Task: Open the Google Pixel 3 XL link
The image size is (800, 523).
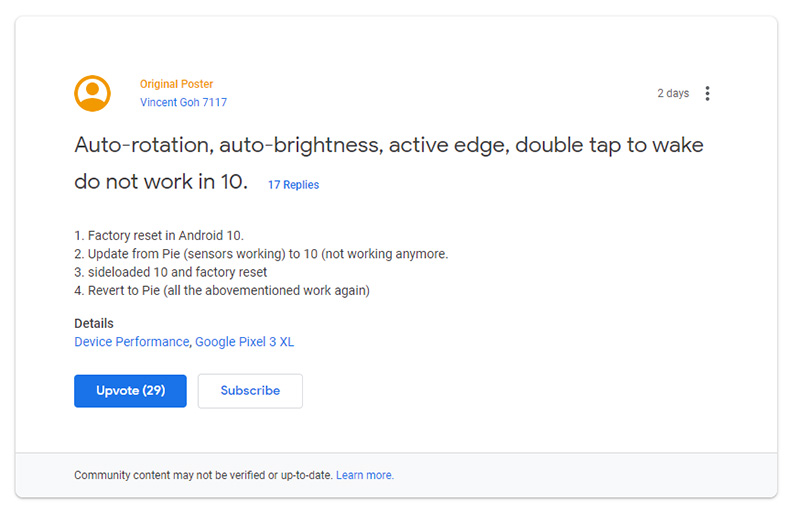Action: (x=244, y=341)
